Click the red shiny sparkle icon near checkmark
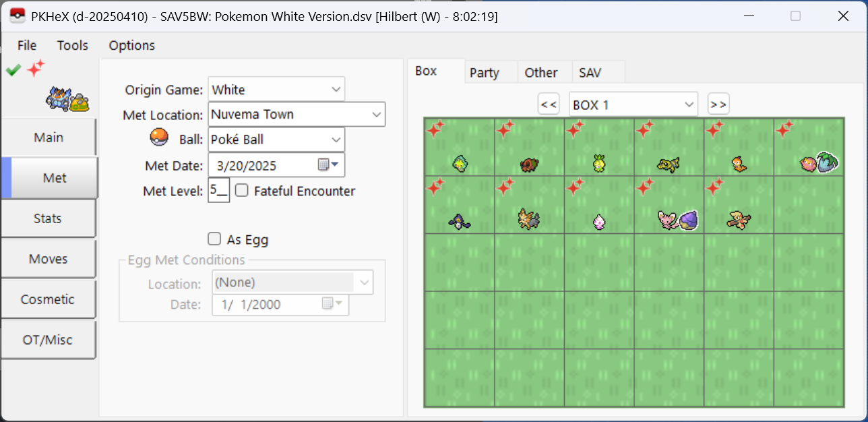This screenshot has width=868, height=422. click(x=36, y=68)
